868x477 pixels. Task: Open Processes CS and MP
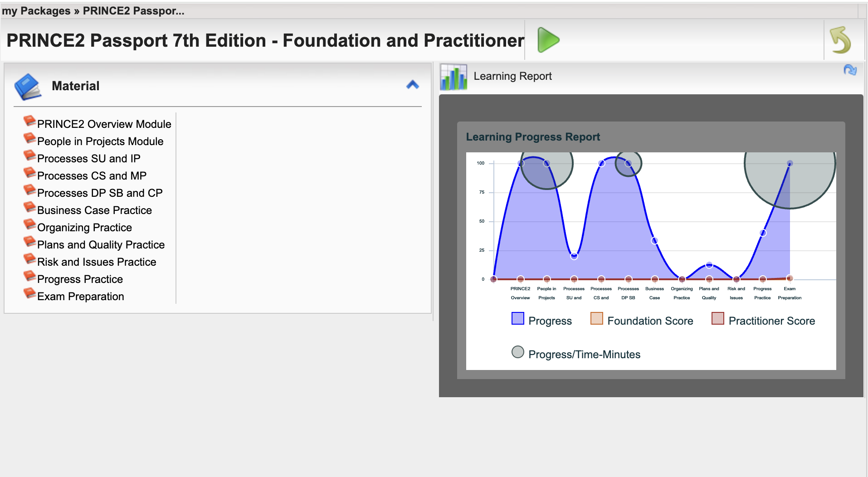(92, 176)
